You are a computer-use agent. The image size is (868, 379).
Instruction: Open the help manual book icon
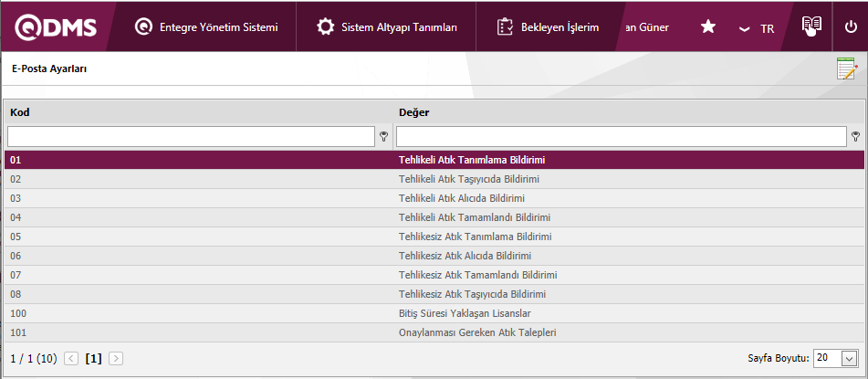coord(811,26)
